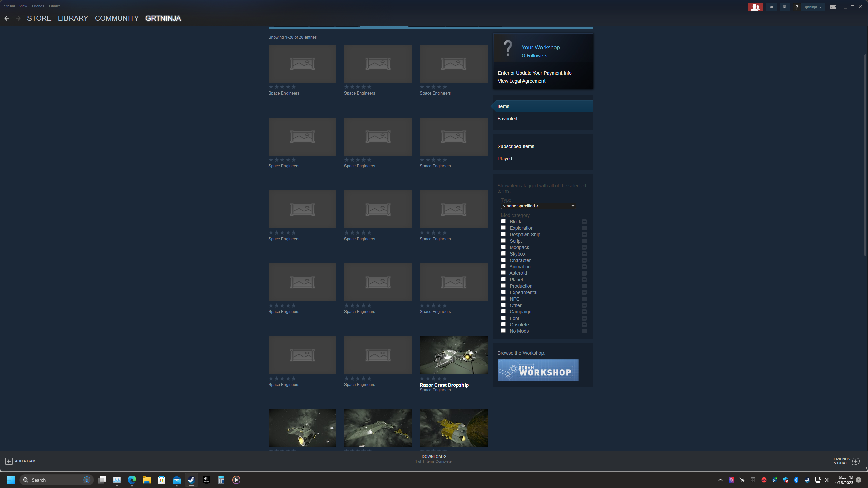
Task: Click the Add a Game plus icon
Action: pos(9,461)
